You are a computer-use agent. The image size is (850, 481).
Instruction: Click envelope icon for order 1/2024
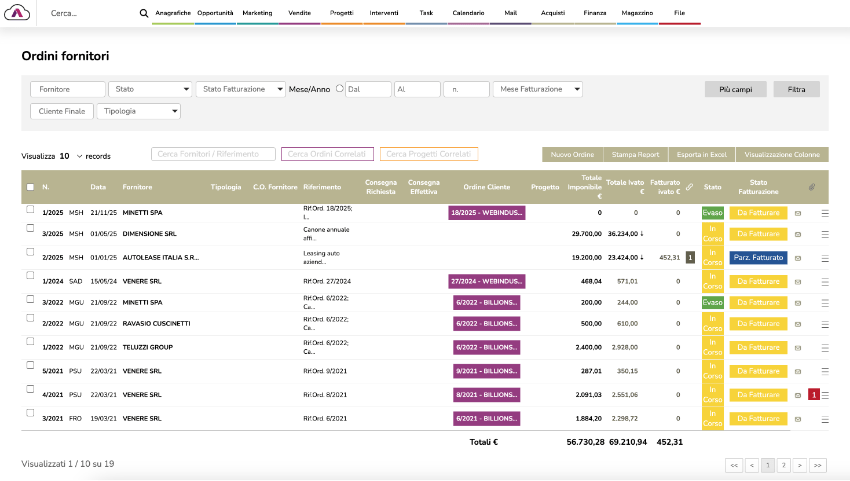coord(798,281)
